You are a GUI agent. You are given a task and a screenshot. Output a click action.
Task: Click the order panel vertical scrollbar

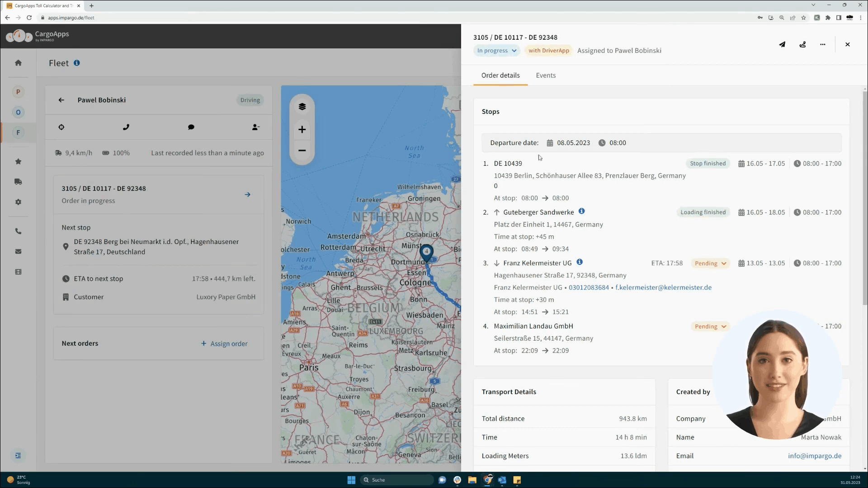coord(864,199)
